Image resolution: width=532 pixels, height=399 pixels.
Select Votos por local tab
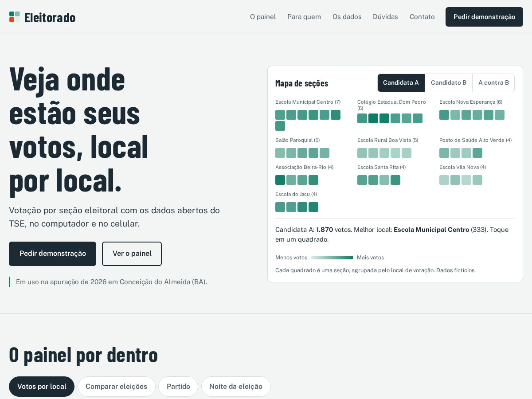point(42,387)
